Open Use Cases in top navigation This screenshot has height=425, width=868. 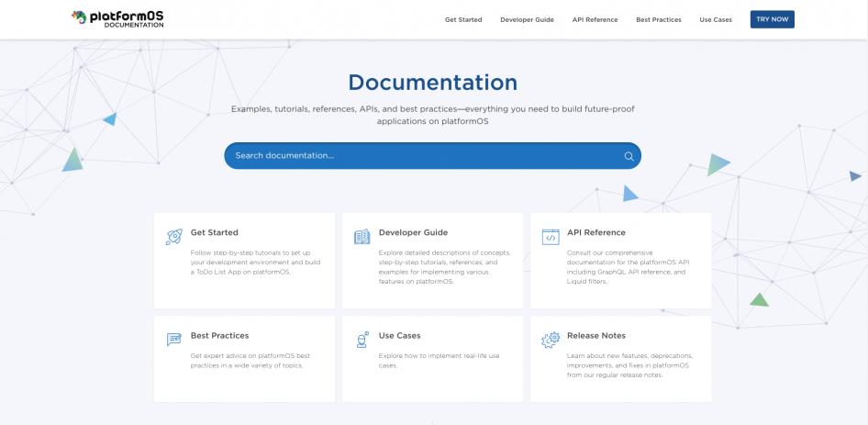[716, 19]
